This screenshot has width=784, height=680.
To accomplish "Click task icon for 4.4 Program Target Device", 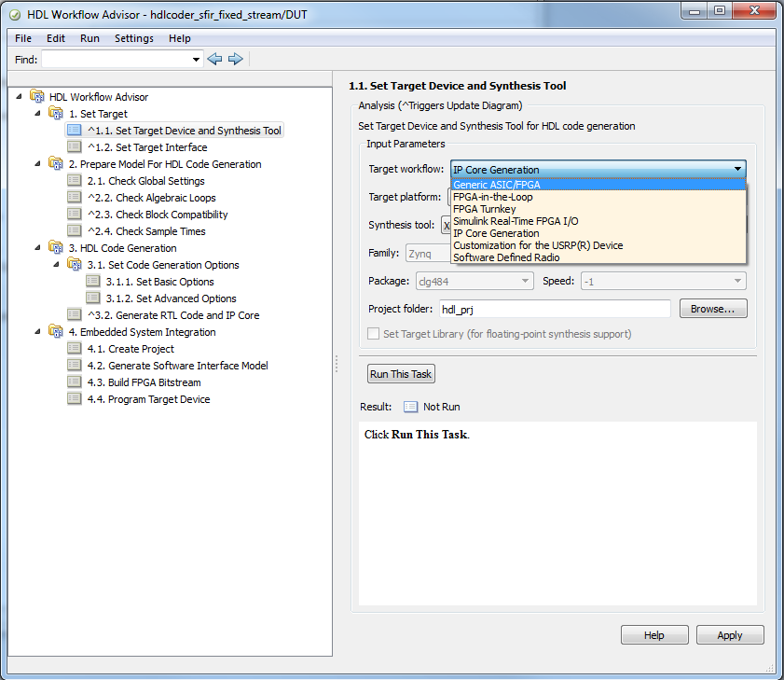I will pos(74,399).
